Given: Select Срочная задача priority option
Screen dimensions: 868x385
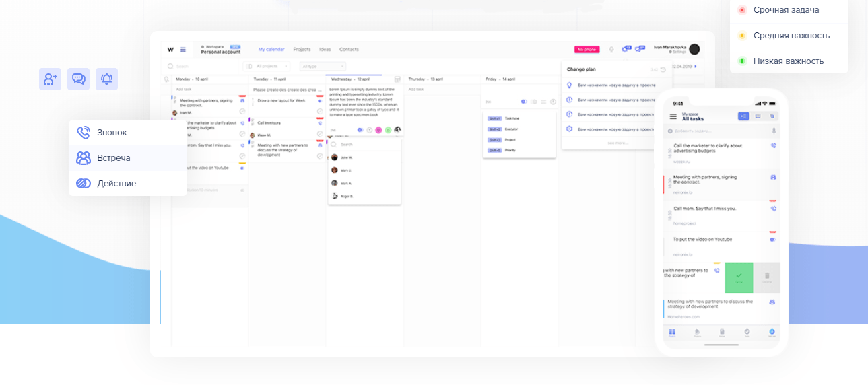Looking at the screenshot, I should [x=786, y=10].
